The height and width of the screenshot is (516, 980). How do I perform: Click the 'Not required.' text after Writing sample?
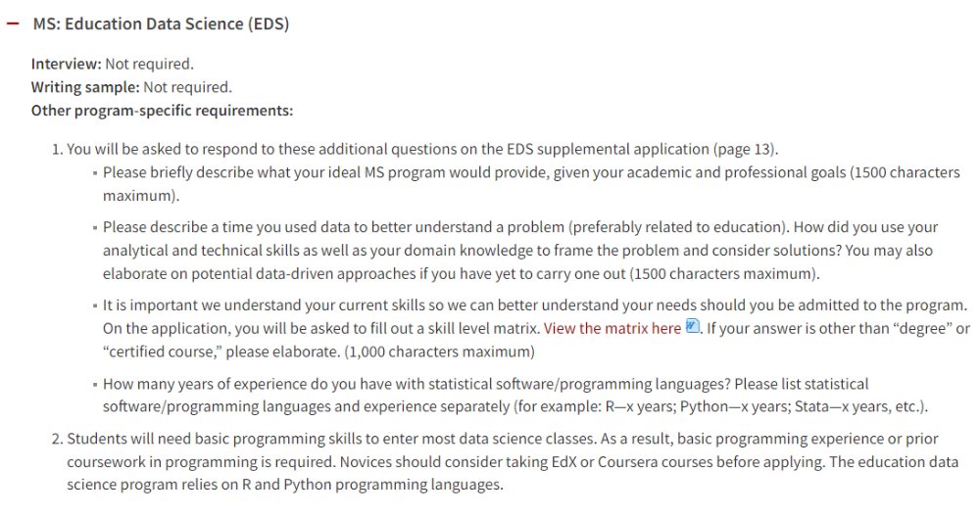click(x=187, y=87)
